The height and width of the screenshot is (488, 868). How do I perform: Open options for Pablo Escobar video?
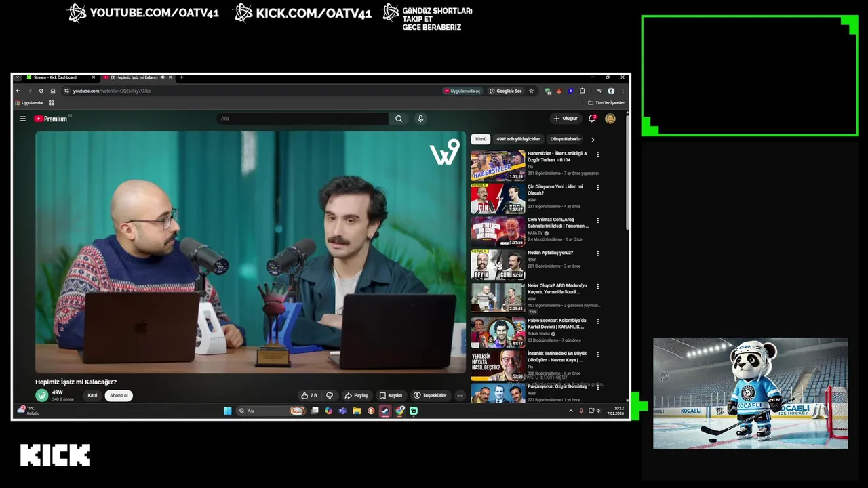click(597, 321)
